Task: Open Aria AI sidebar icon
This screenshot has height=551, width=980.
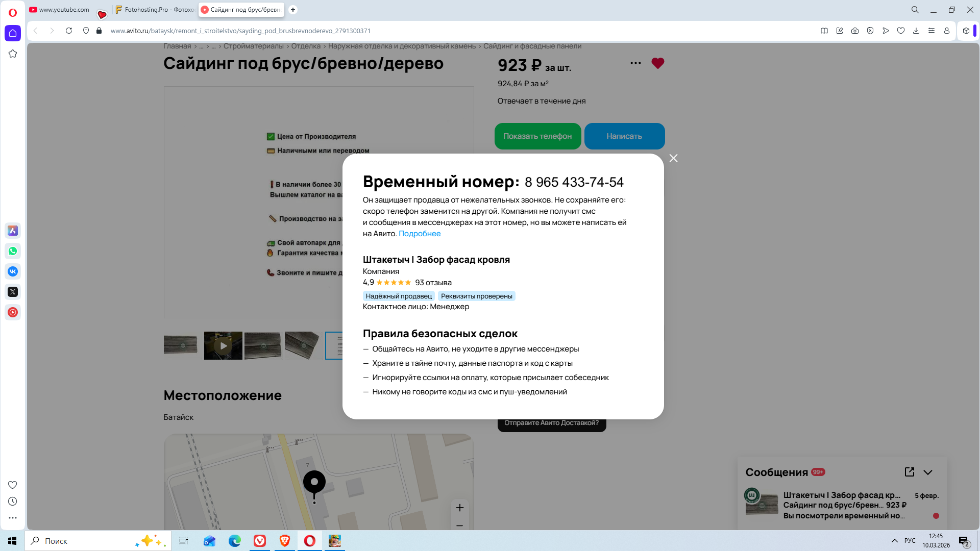Action: 13,231
